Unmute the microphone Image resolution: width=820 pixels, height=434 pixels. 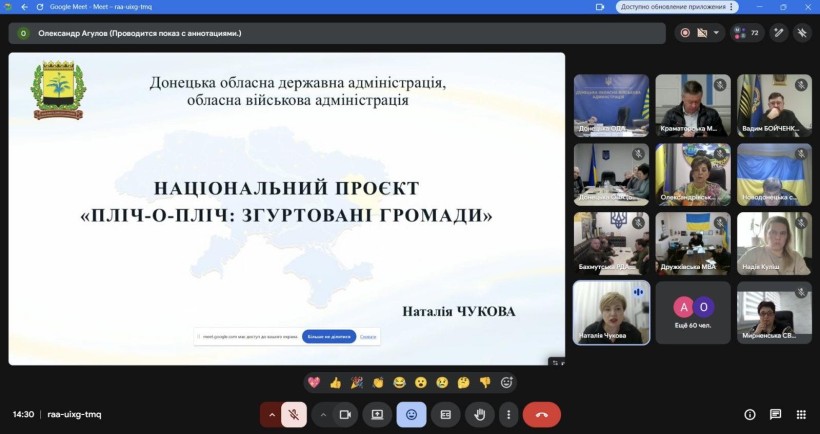294,415
